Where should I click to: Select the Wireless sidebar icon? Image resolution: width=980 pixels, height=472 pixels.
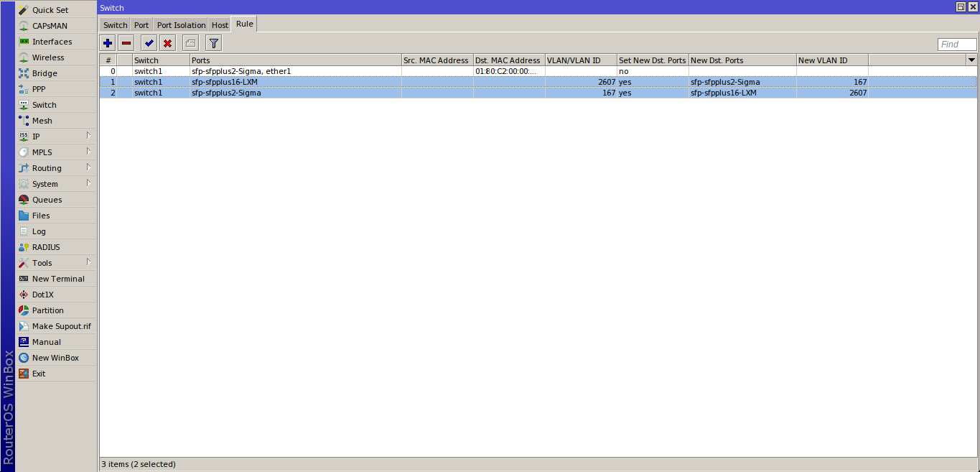pos(24,57)
